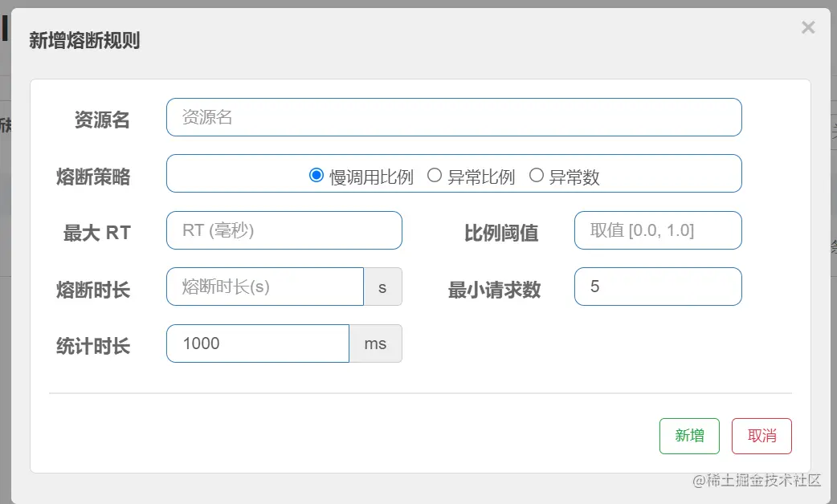
Task: Click the 最大 RT form label
Action: (96, 234)
